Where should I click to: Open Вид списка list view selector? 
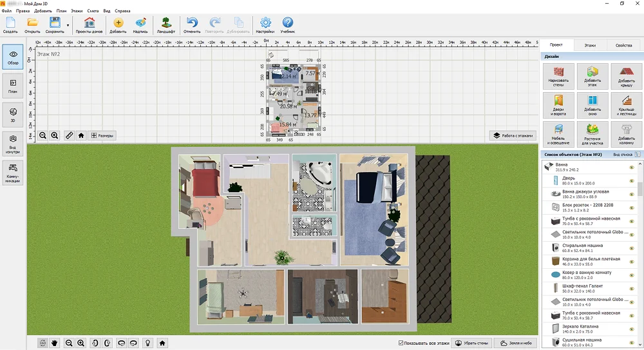pos(626,155)
